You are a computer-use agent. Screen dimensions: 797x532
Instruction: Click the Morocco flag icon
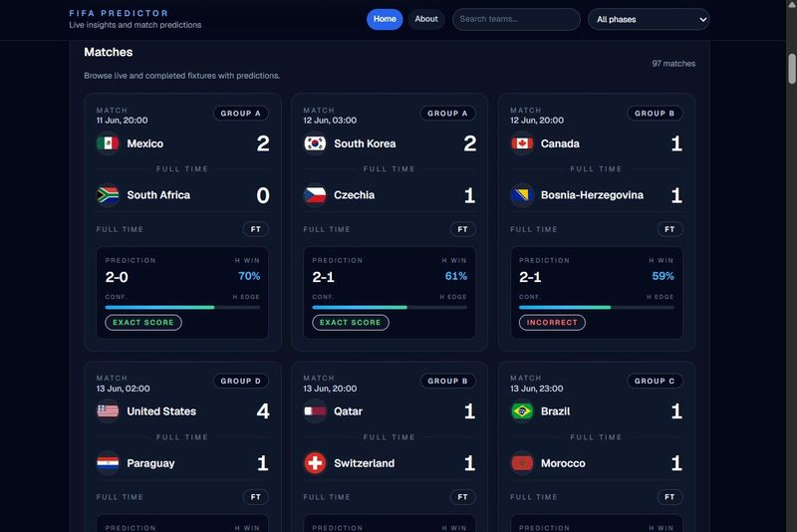coord(522,463)
